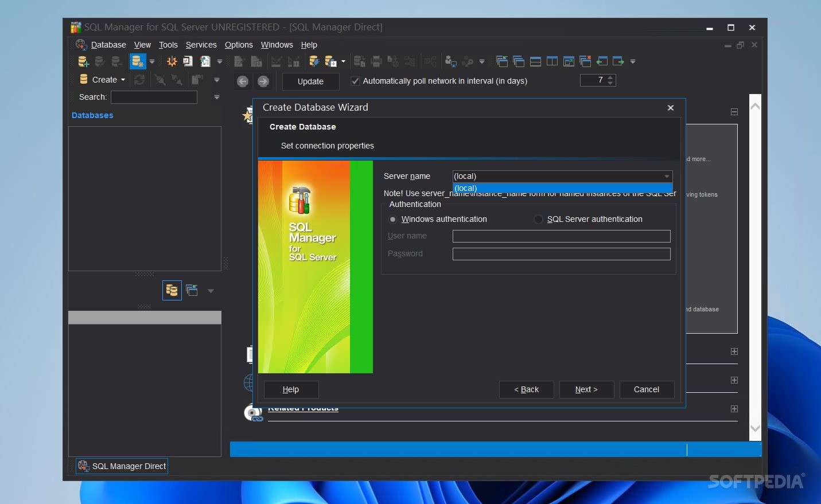Toggle Automatically poll network checkbox
Screen dimensions: 821x504
[355, 81]
